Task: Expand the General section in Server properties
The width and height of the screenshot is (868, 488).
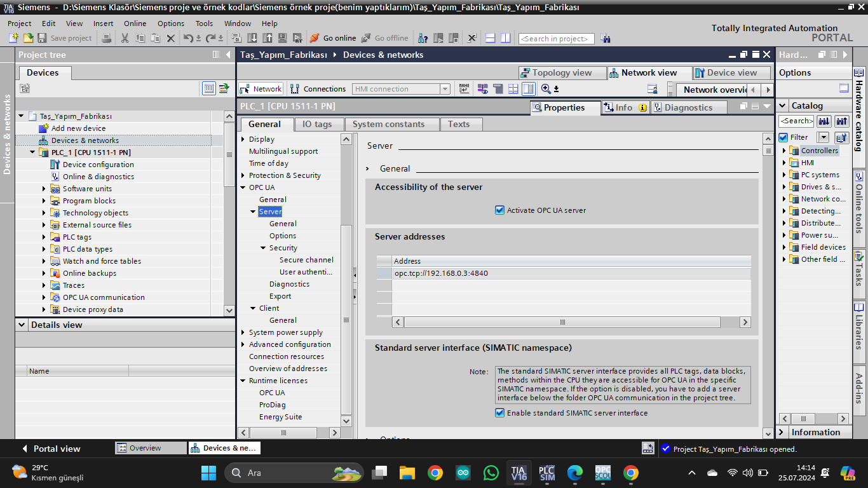Action: 367,168
